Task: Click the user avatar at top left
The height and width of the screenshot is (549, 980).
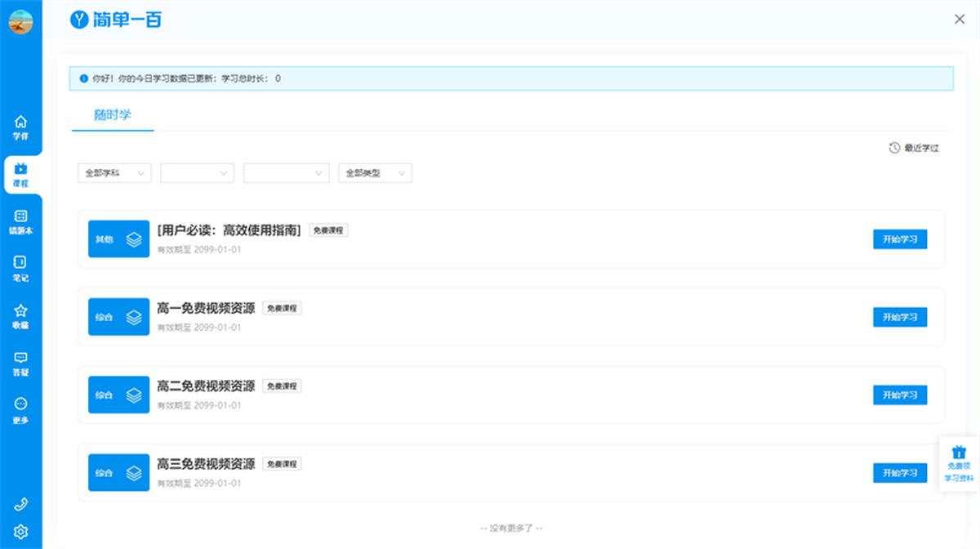Action: click(x=20, y=21)
